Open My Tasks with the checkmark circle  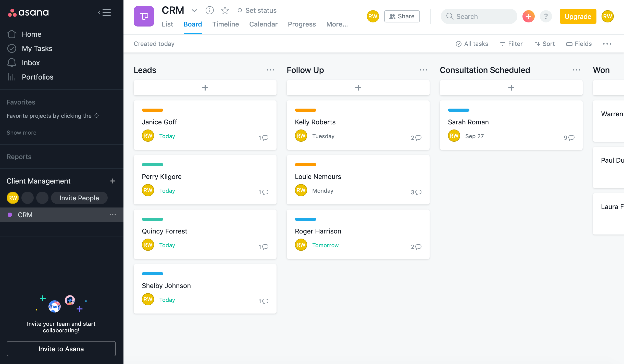[12, 48]
